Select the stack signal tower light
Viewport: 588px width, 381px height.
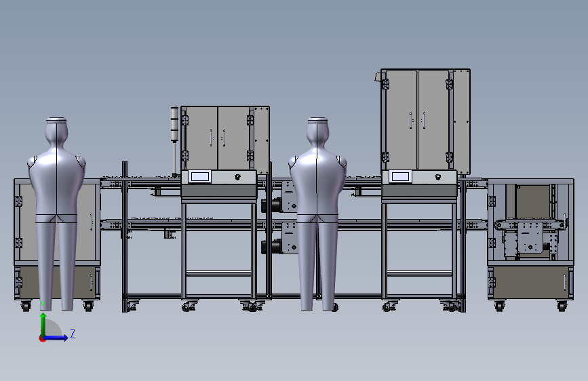coord(174,124)
